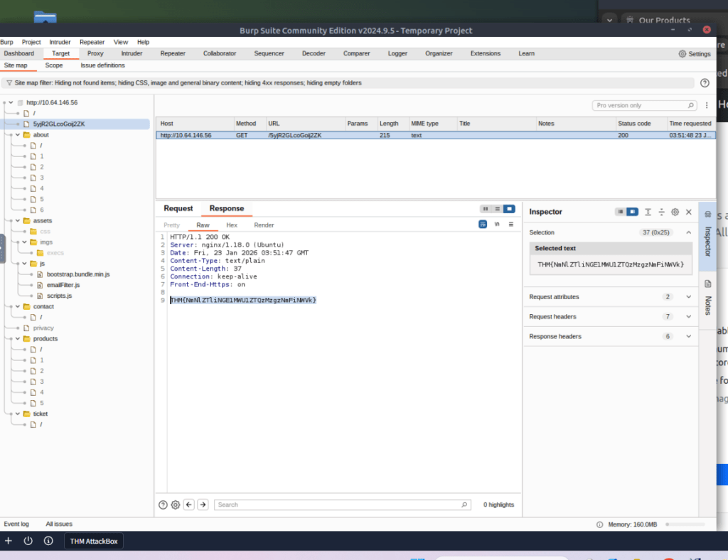The width and height of the screenshot is (728, 560).
Task: Switch to the Scope sub-tab
Action: coord(54,65)
